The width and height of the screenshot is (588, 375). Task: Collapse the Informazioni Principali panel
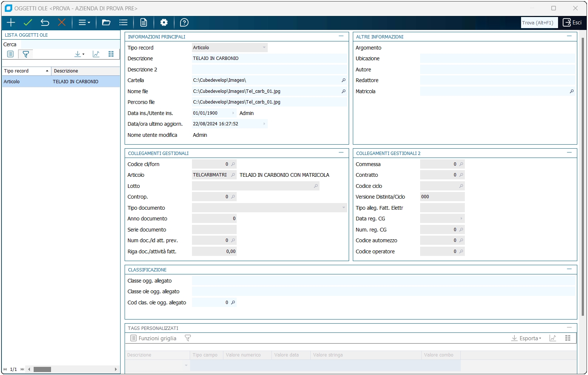click(x=341, y=36)
